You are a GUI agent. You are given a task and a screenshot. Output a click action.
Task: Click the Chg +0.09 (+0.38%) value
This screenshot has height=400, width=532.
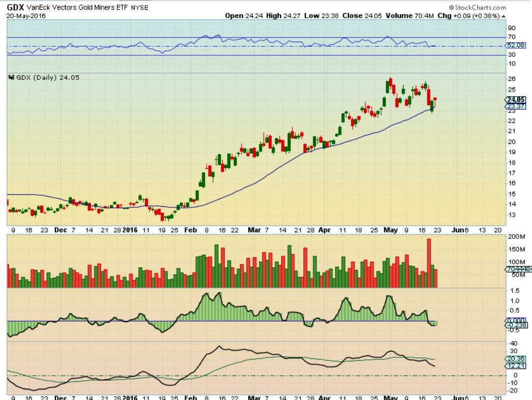(469, 16)
